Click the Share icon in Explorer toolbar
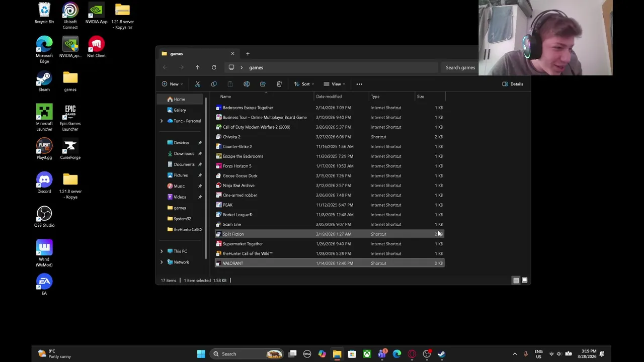Image resolution: width=644 pixels, height=362 pixels. pyautogui.click(x=263, y=84)
